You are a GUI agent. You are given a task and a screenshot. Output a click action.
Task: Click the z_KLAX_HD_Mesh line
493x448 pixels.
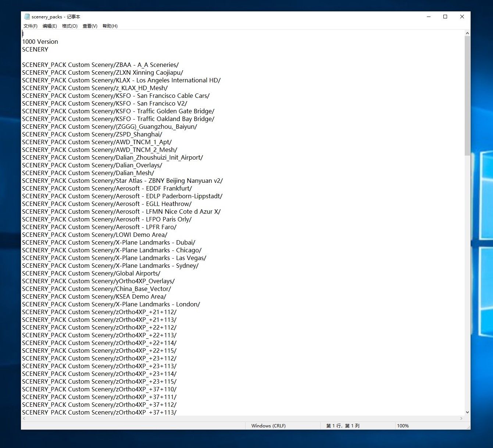(95, 88)
